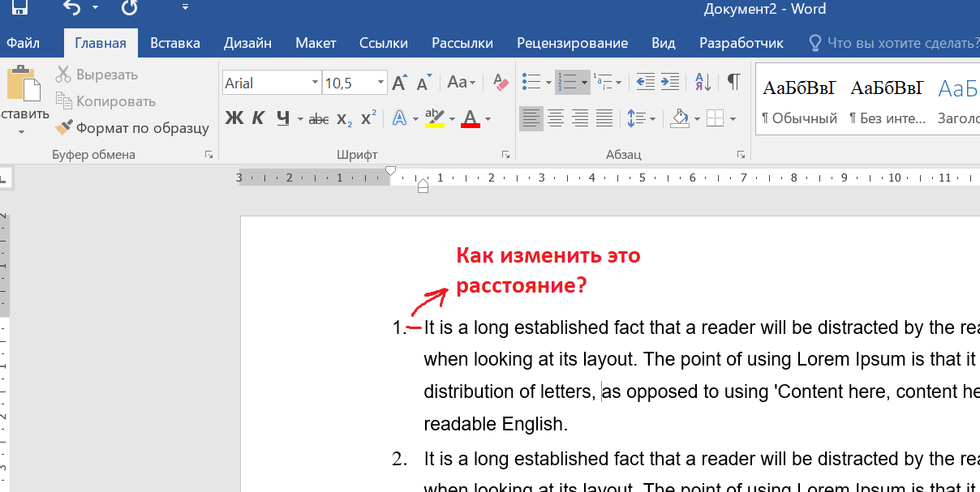Click the Формат по образцу button
The image size is (980, 492).
pos(132,128)
